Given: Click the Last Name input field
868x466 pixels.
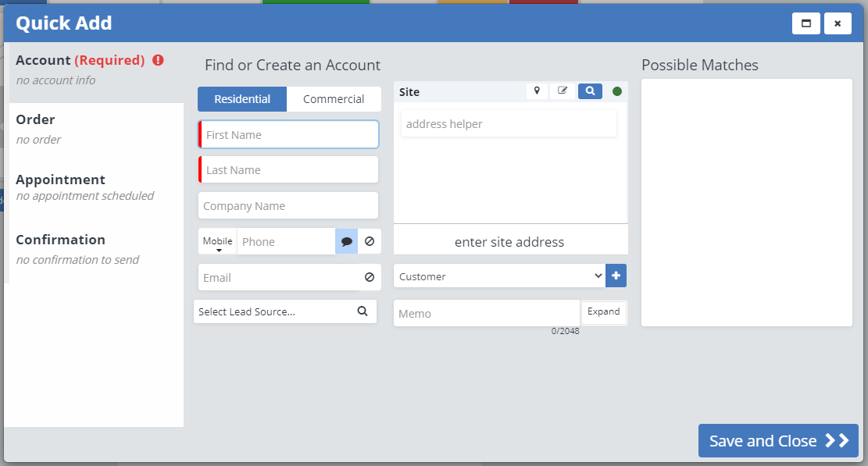Looking at the screenshot, I should [x=289, y=170].
